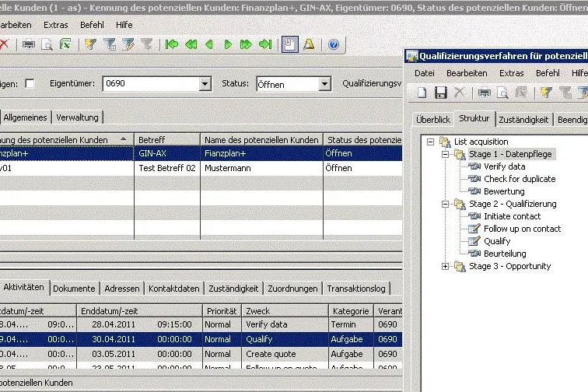588x392 pixels.
Task: Open Befehl menu in main window
Action: [92, 25]
